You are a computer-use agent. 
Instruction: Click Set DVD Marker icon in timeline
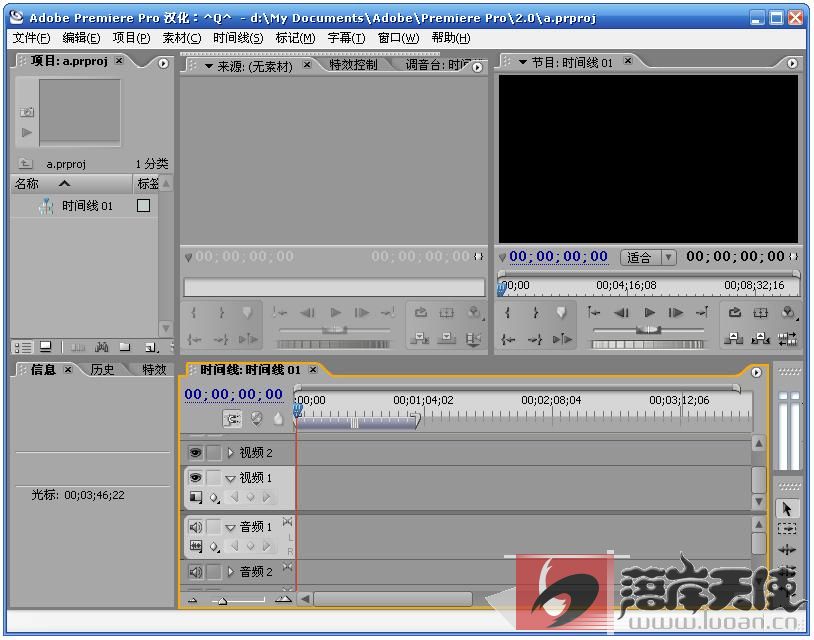[256, 418]
